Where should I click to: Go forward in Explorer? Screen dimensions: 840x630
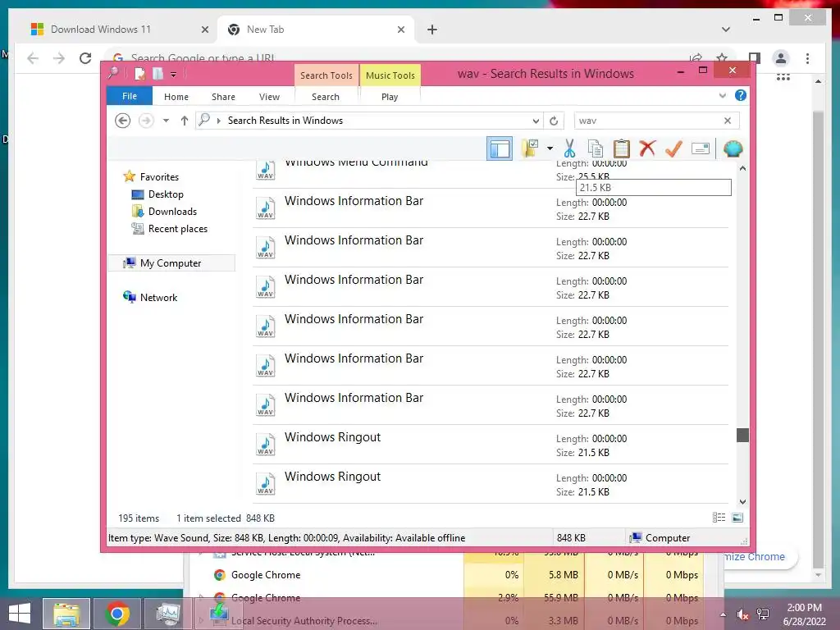coord(146,121)
